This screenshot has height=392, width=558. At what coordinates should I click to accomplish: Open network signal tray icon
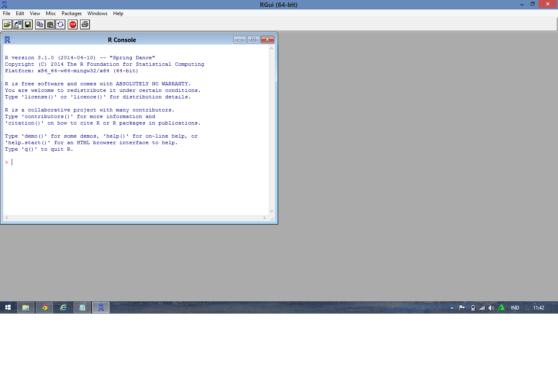click(x=482, y=308)
